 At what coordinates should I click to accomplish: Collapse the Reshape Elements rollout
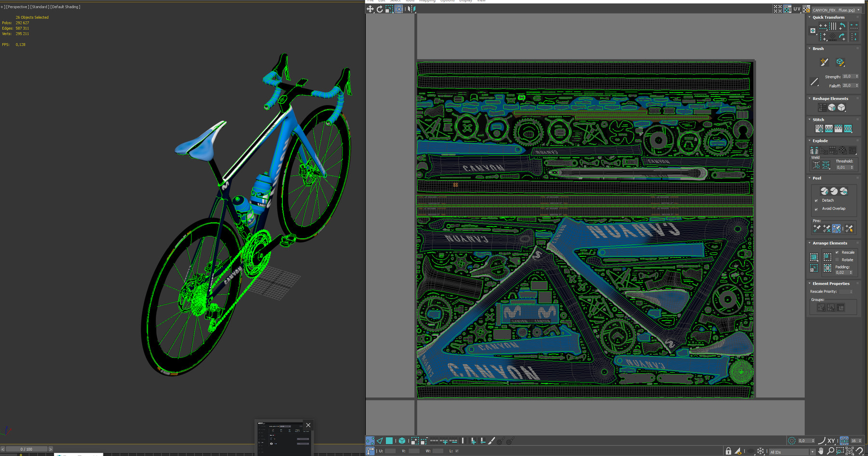[x=810, y=99]
